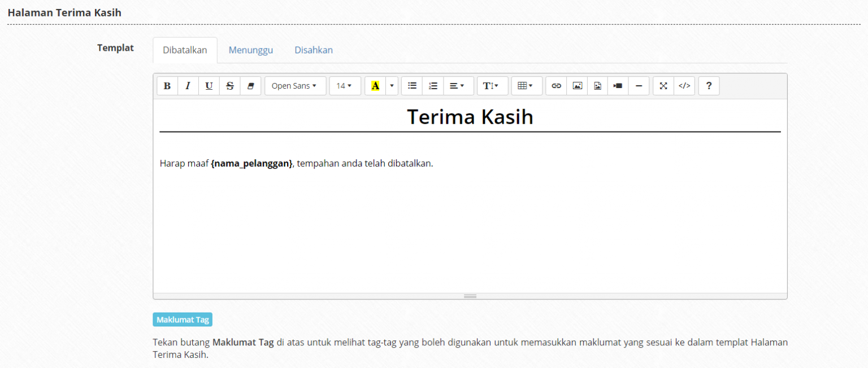Apply strikethrough formatting

[x=229, y=85]
